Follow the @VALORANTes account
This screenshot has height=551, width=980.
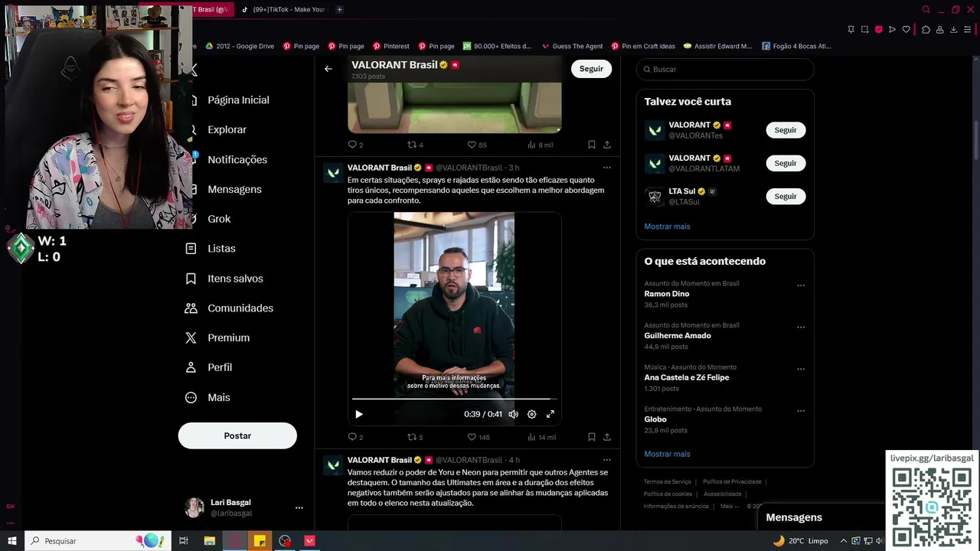click(786, 130)
